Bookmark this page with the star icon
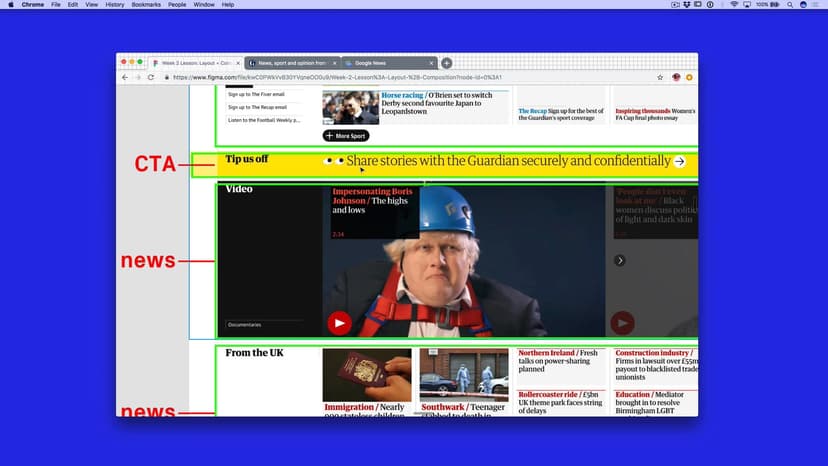828x466 pixels. (x=660, y=77)
